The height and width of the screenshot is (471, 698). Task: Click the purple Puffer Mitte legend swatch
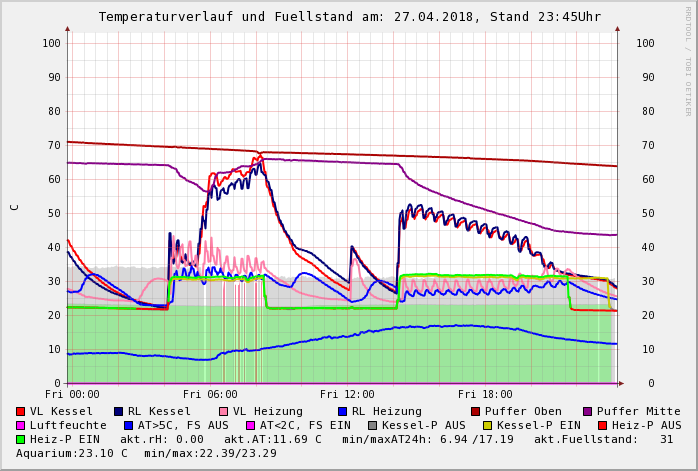588,411
